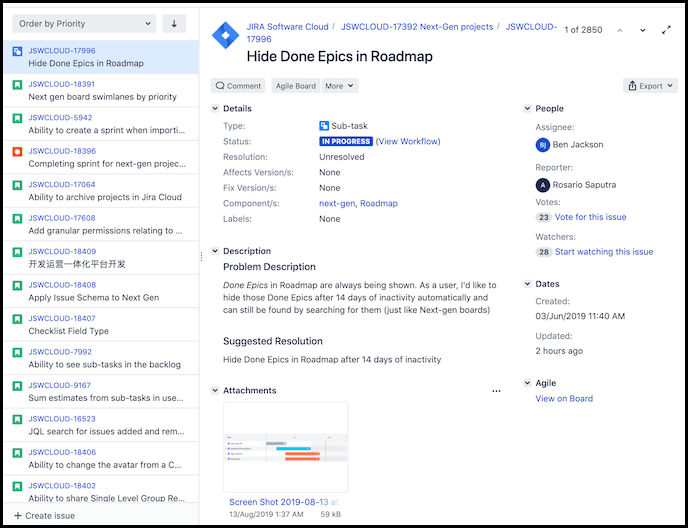Select 'Ability to see sub-tasks in the backlog'
The height and width of the screenshot is (528, 688).
pos(104,365)
